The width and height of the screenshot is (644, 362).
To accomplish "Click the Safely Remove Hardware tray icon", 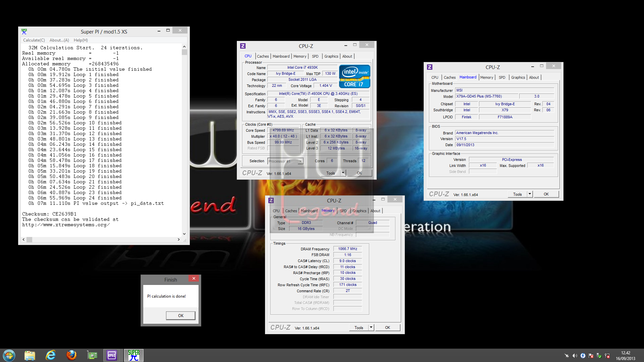I will [599, 356].
